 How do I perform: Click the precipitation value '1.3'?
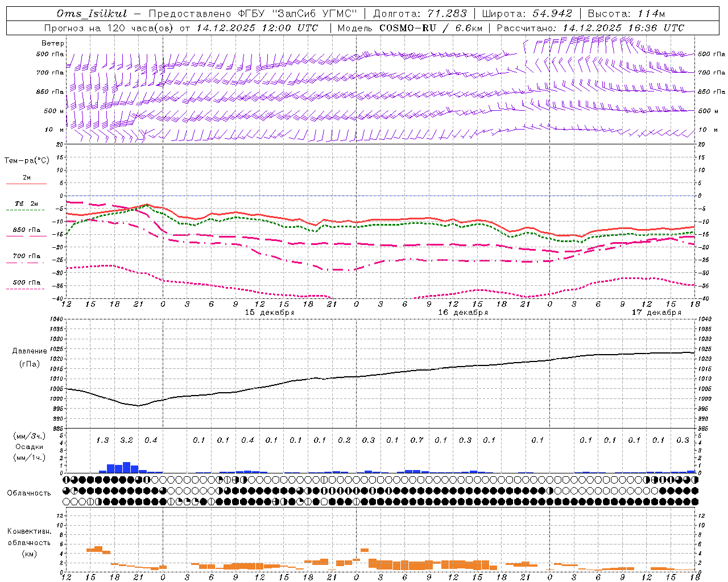click(102, 440)
